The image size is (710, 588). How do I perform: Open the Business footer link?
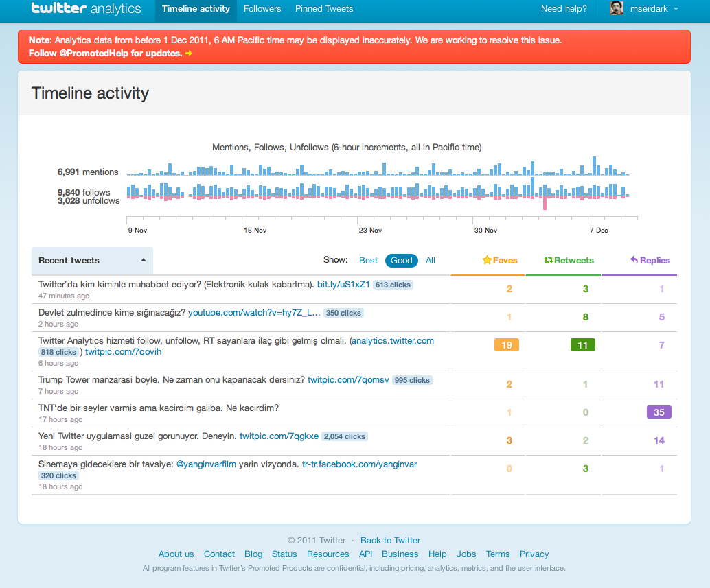400,554
